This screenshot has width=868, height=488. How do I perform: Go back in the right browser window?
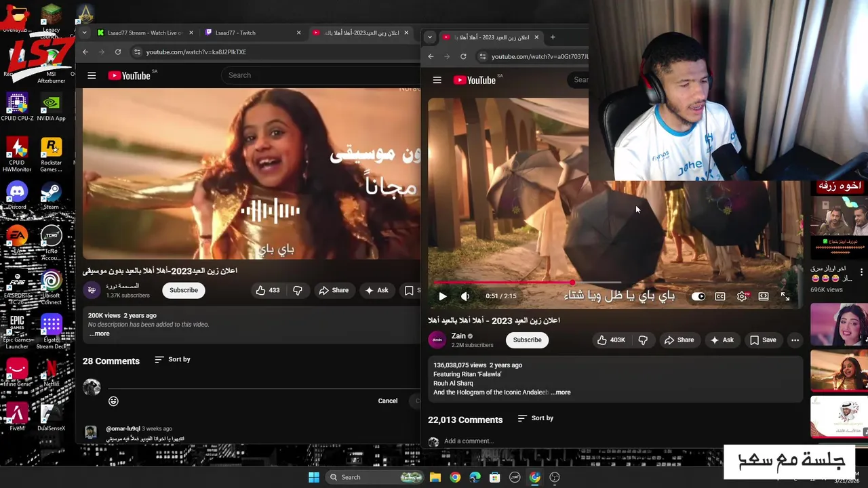click(431, 56)
